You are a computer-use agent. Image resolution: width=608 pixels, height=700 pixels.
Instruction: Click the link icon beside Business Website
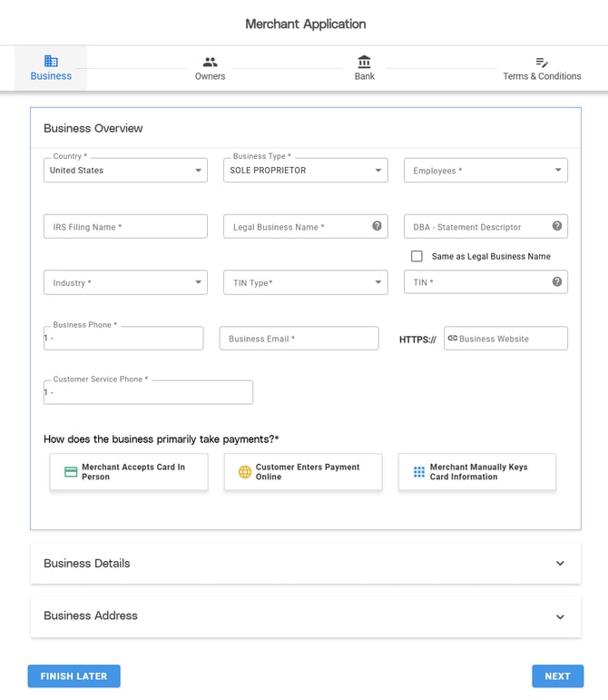point(453,338)
